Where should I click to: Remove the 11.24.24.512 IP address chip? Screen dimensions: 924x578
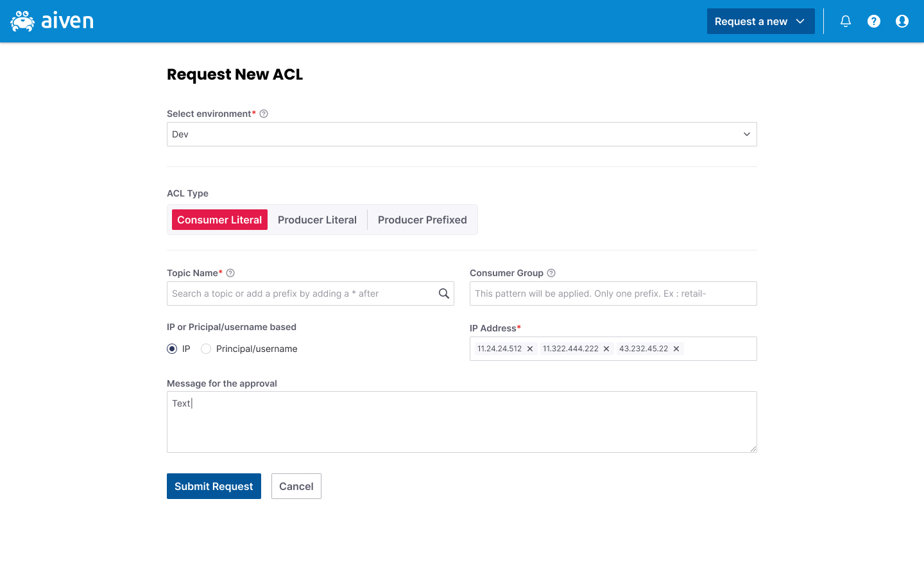coord(530,349)
